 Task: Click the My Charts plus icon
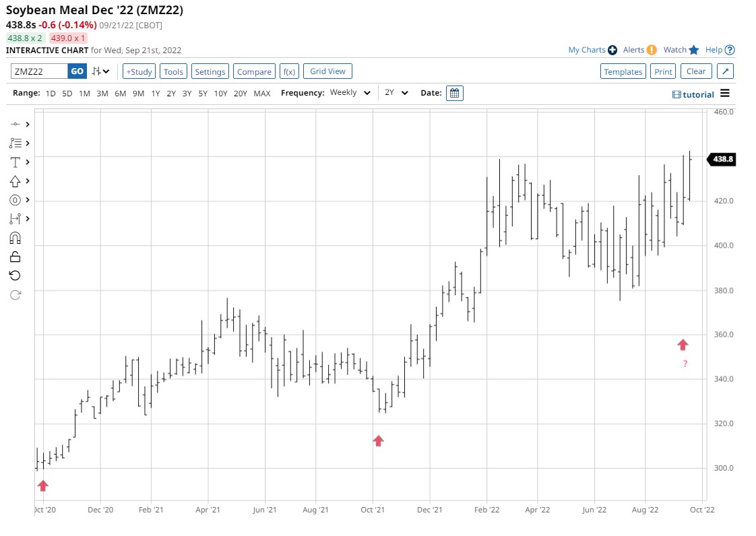click(612, 50)
